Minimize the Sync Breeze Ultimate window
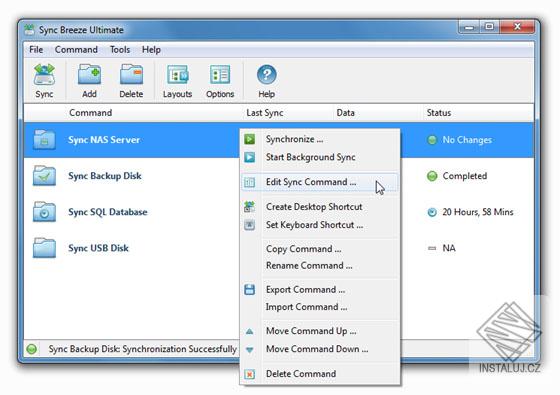Image resolution: width=560 pixels, height=395 pixels. 470,27
